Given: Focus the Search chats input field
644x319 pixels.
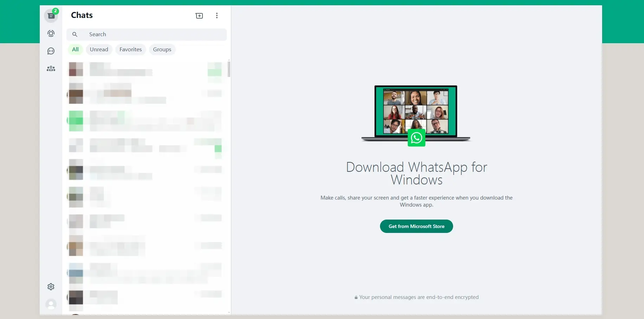Looking at the screenshot, I should pos(147,34).
